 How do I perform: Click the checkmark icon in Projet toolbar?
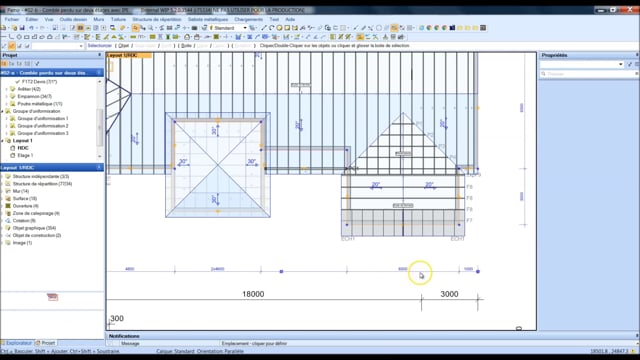(x=37, y=64)
